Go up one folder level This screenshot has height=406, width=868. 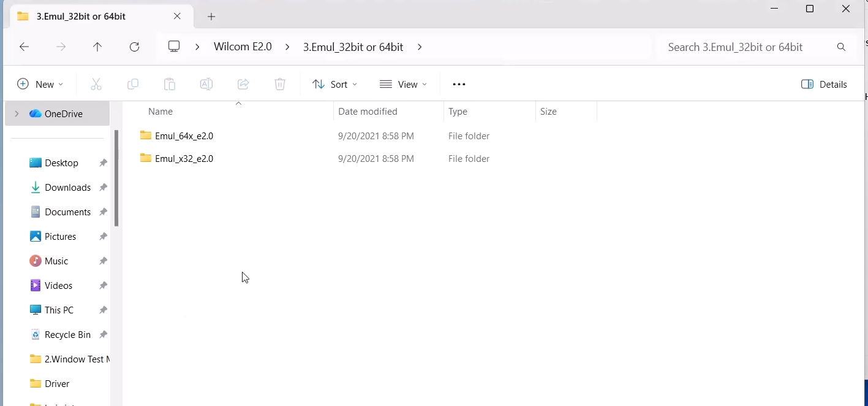[97, 47]
